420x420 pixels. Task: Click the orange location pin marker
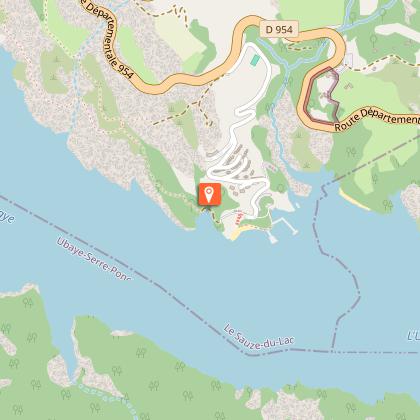209,194
